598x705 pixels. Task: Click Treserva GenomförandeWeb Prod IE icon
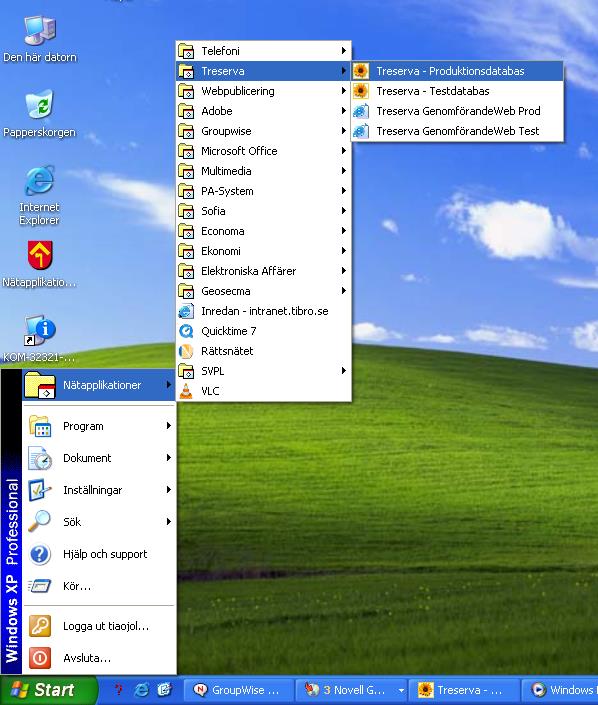tap(361, 111)
